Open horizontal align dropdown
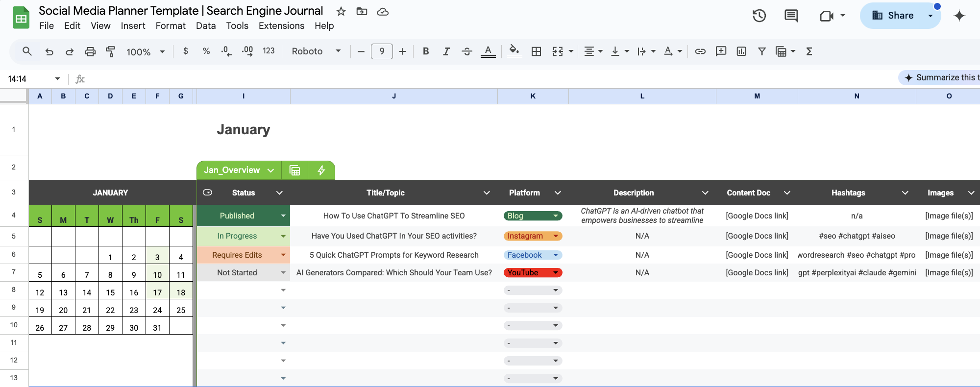This screenshot has height=387, width=980. [x=593, y=51]
